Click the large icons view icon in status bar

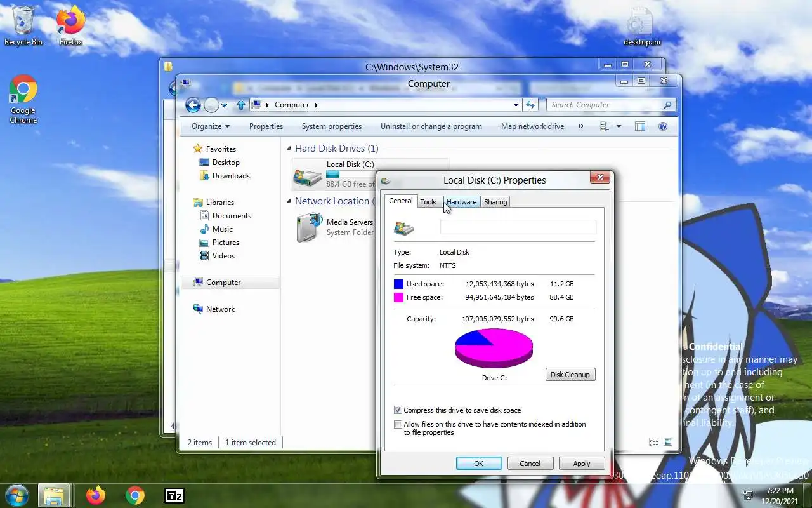[668, 442]
